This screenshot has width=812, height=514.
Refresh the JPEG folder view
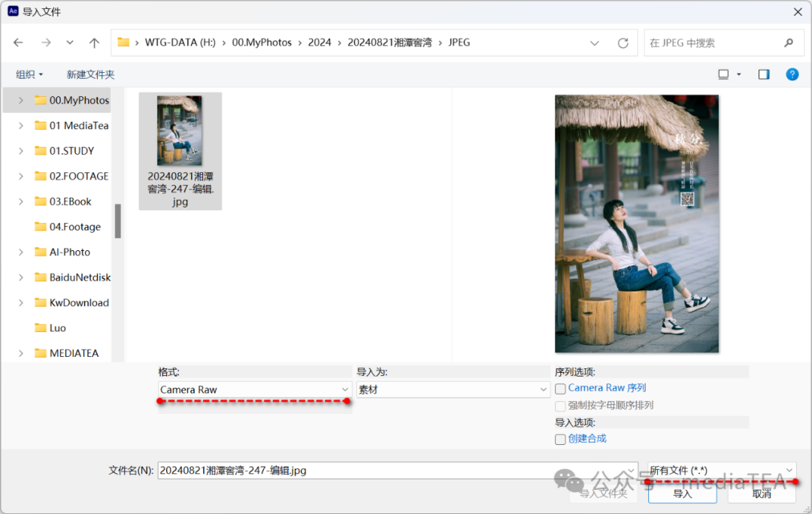pos(623,43)
